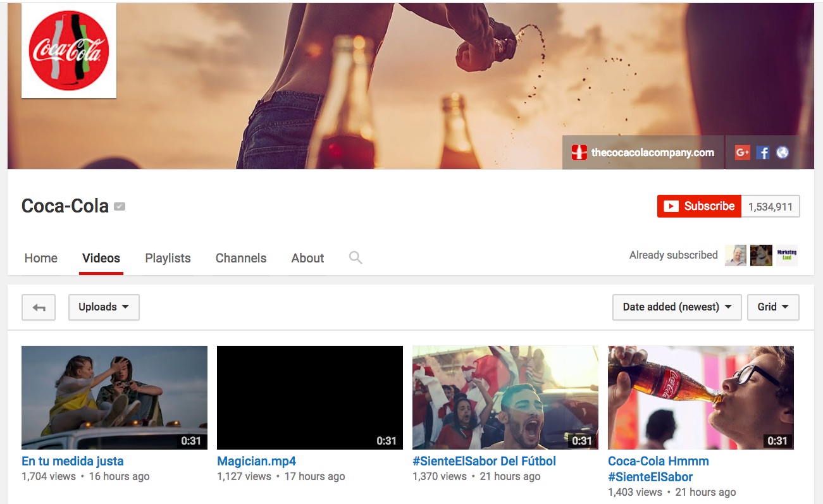
Task: Play the football fans video thumbnail
Action: tap(505, 397)
